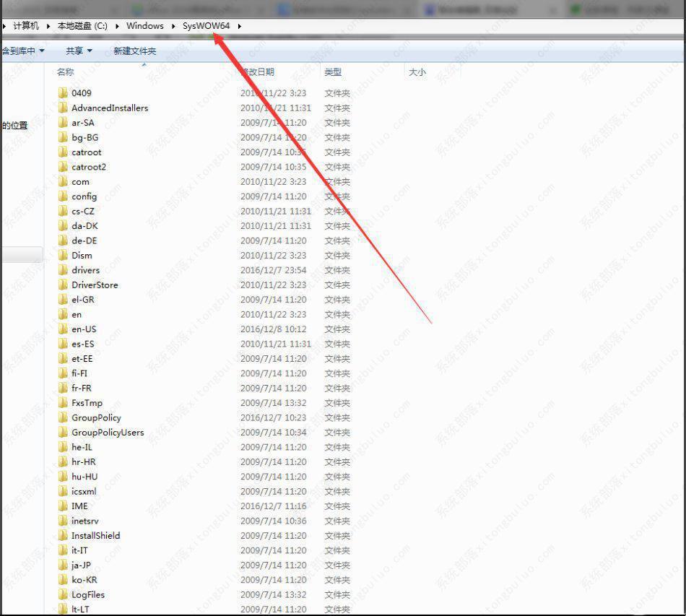Sort files by the 名称 column header
The width and height of the screenshot is (686, 616).
(64, 71)
